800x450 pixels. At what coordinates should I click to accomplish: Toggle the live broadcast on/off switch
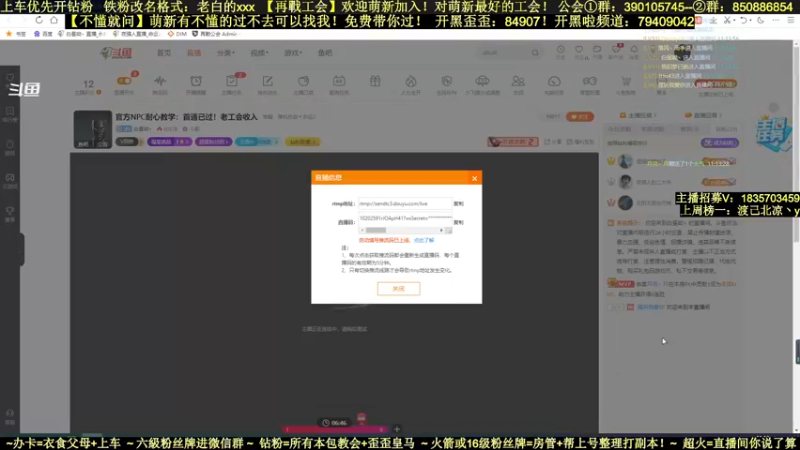coord(124,81)
